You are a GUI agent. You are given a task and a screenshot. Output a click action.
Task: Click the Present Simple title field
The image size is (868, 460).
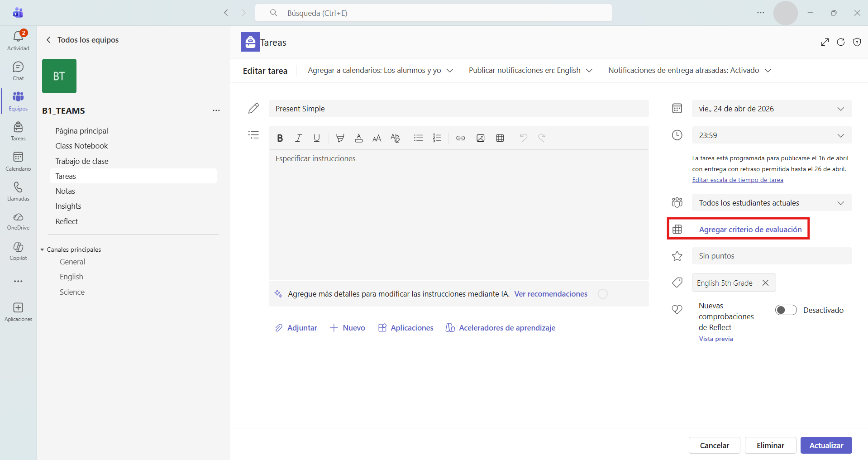[x=459, y=109]
